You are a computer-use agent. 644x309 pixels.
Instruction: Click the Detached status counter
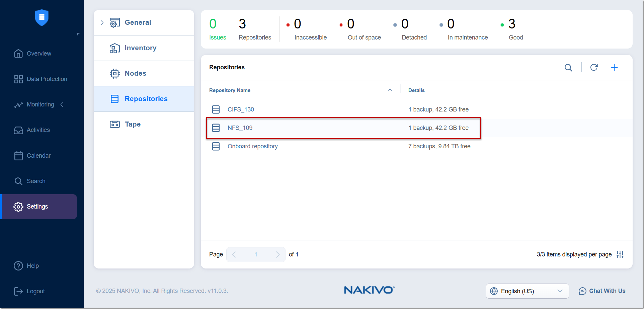point(410,29)
